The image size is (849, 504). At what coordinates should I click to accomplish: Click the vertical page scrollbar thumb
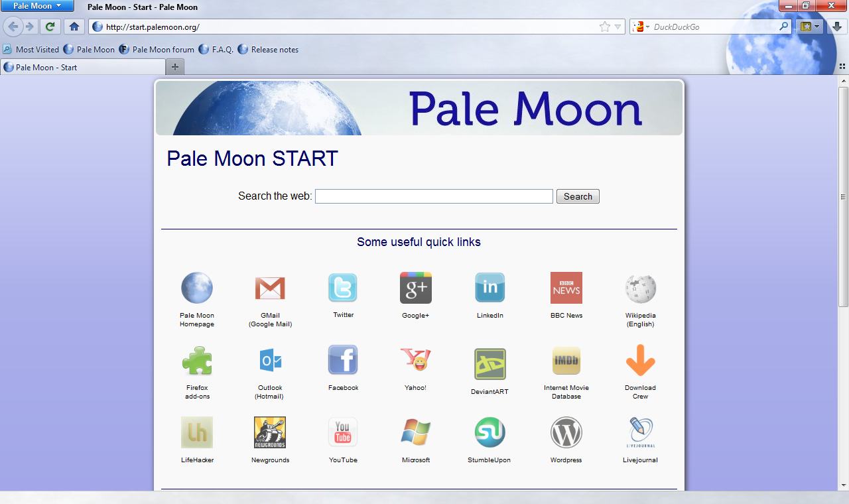843,196
